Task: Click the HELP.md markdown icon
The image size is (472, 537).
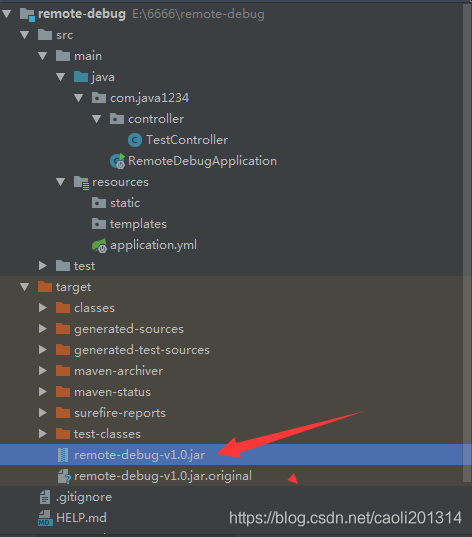Action: 45,518
